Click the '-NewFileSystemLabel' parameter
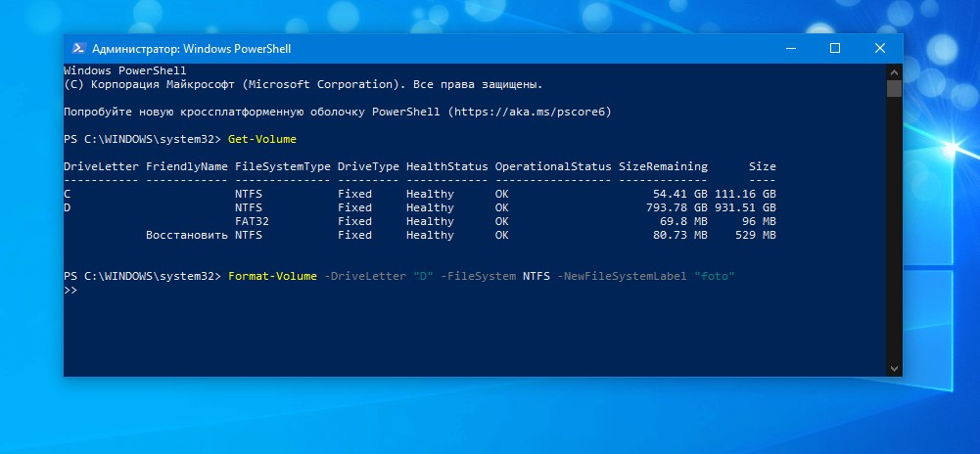 pyautogui.click(x=622, y=276)
